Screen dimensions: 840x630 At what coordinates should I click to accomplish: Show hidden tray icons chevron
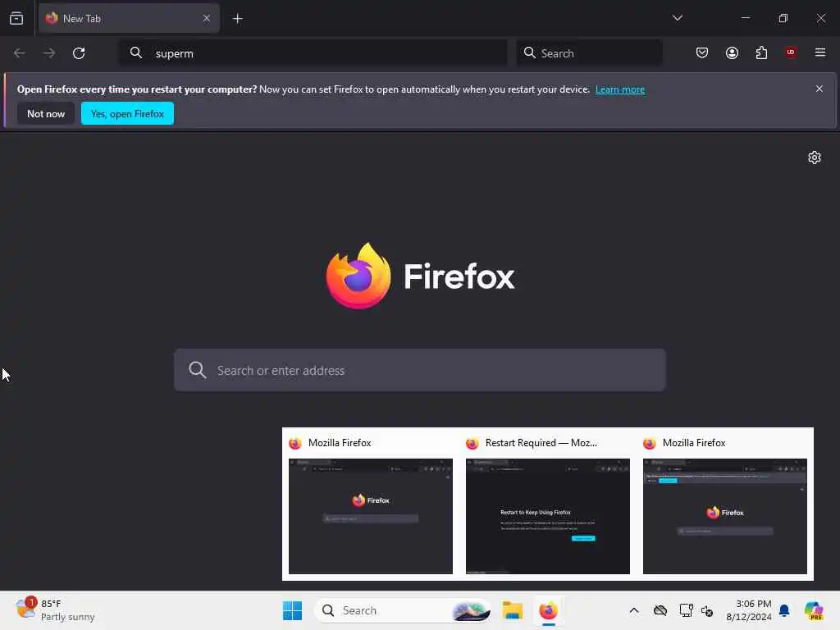point(634,610)
